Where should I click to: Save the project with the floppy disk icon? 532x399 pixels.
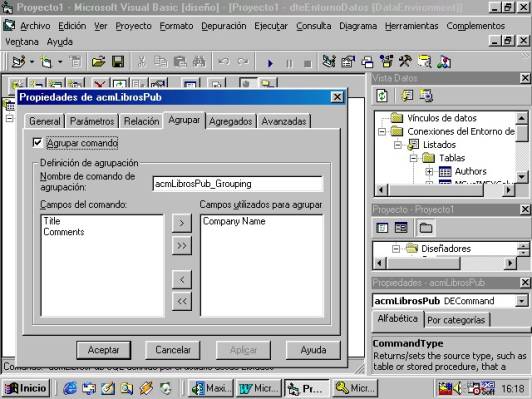[118, 62]
